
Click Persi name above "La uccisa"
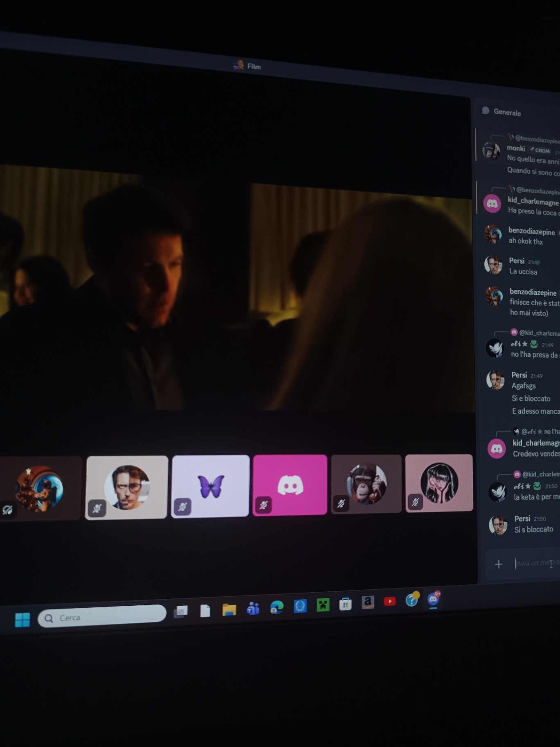[x=517, y=261]
